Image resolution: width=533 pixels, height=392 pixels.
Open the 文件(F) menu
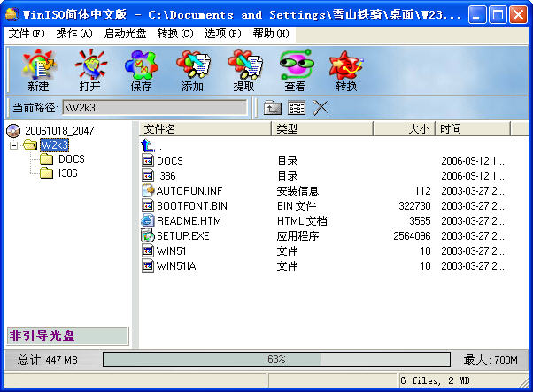(x=27, y=34)
